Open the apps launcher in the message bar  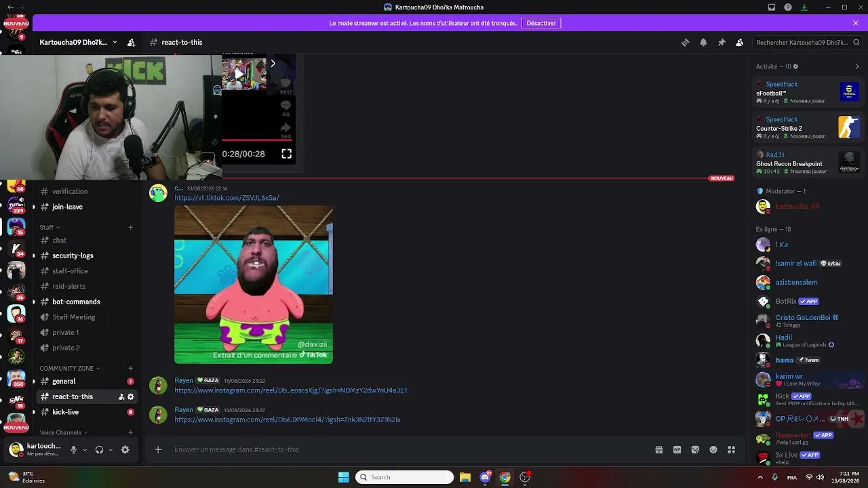click(732, 449)
